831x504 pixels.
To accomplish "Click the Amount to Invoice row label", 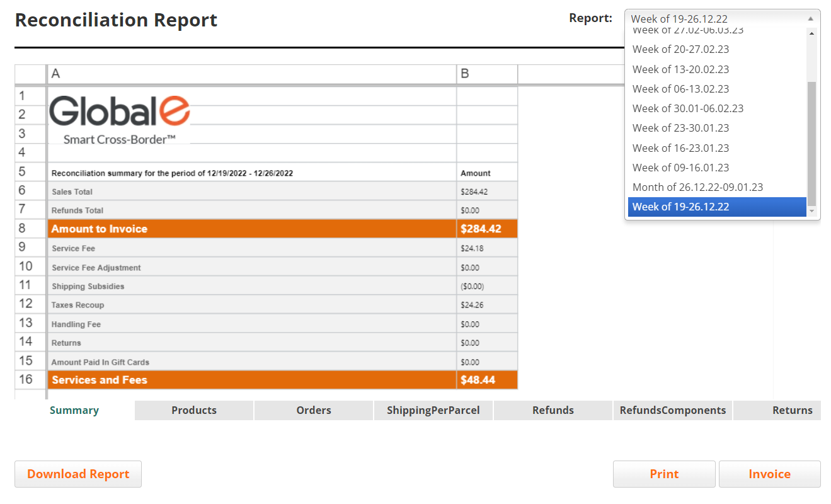I will click(252, 229).
